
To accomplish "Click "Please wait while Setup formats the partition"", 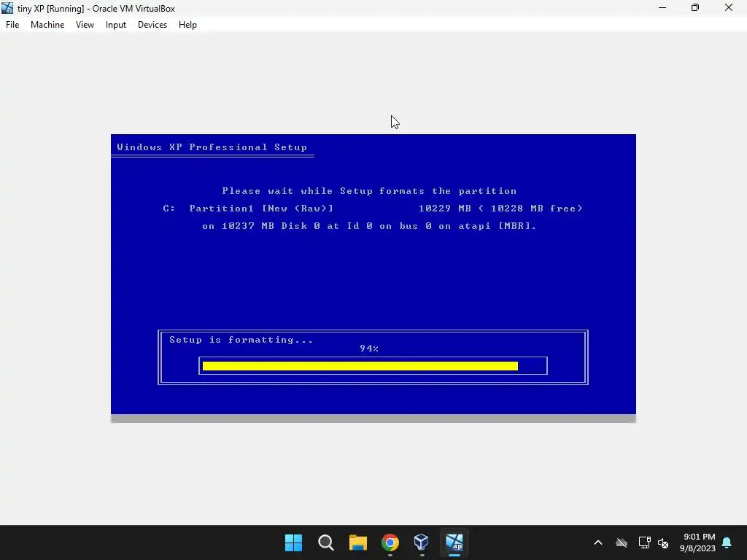I will click(369, 191).
